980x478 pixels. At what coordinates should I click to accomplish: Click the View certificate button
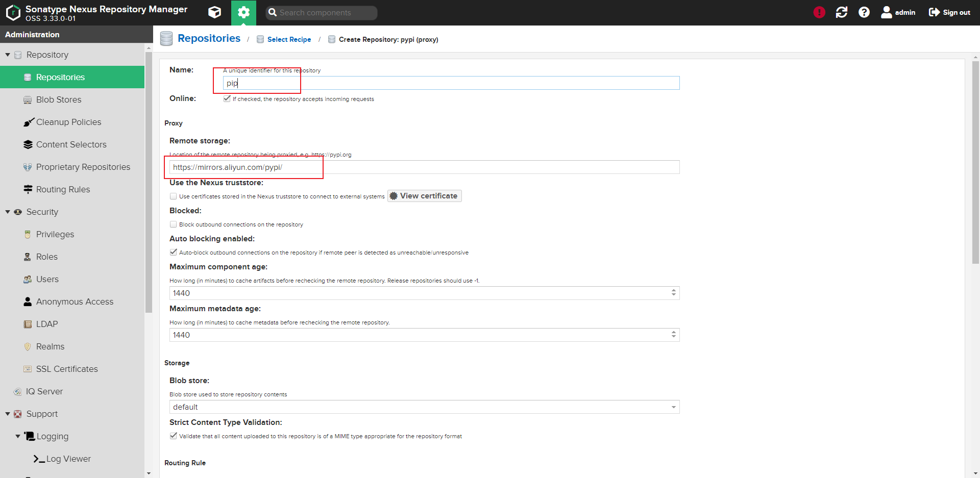coord(424,196)
